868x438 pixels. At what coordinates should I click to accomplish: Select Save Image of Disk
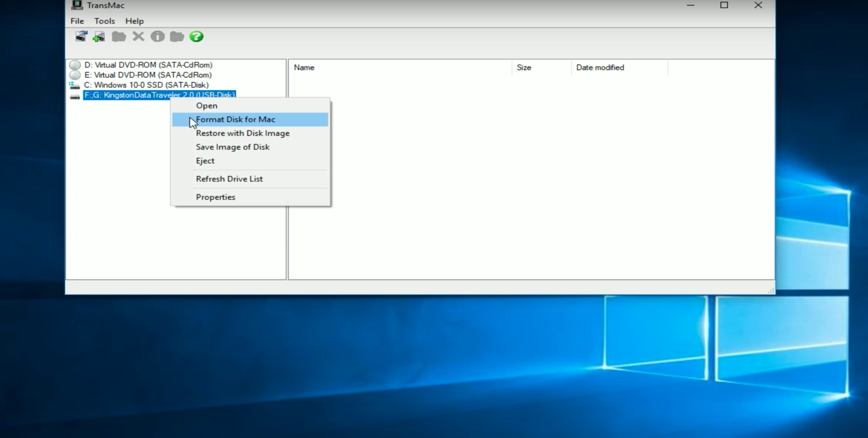click(250, 147)
